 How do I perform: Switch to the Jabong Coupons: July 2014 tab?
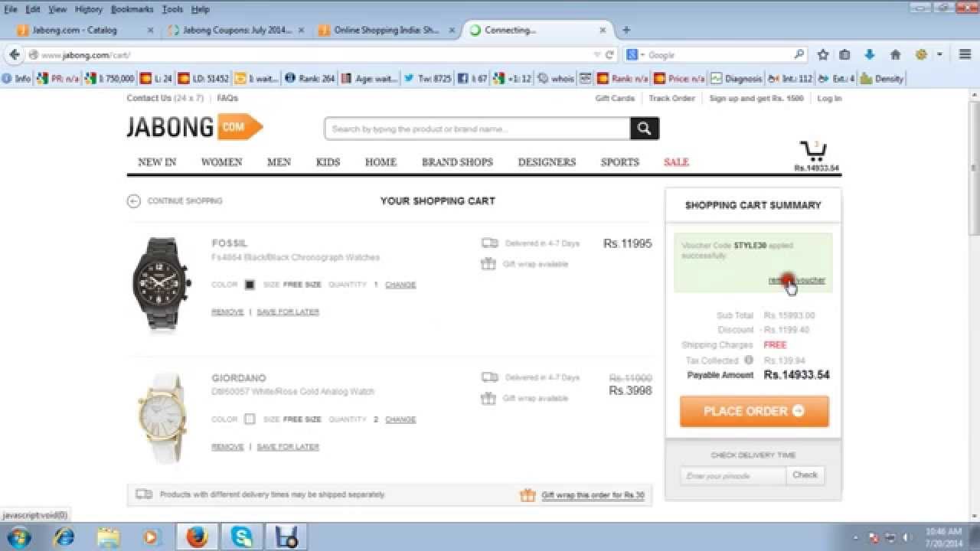237,30
